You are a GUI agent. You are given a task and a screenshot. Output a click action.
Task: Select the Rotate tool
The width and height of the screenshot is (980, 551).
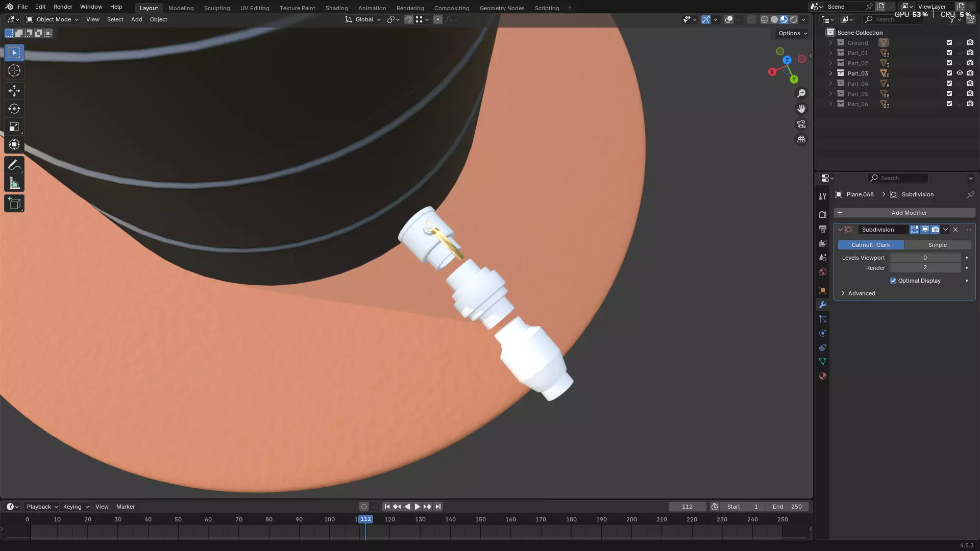click(x=14, y=109)
